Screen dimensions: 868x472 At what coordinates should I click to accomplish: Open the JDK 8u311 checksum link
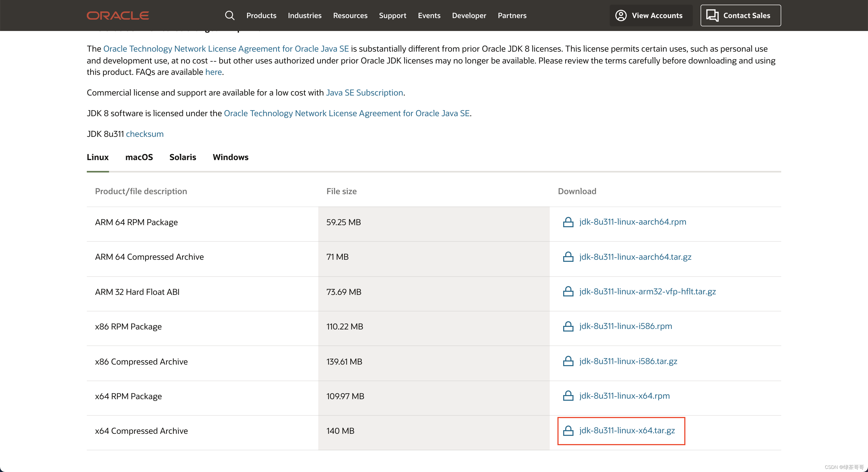[x=145, y=134]
